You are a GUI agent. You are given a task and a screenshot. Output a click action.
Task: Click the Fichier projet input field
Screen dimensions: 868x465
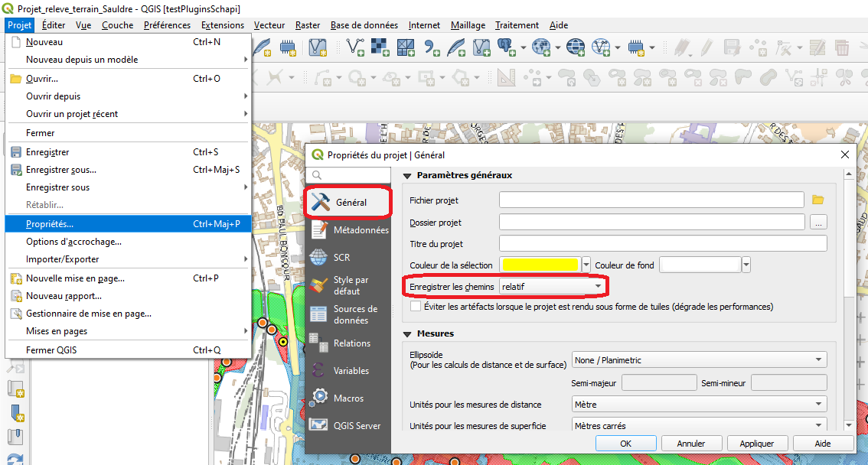[x=651, y=200]
